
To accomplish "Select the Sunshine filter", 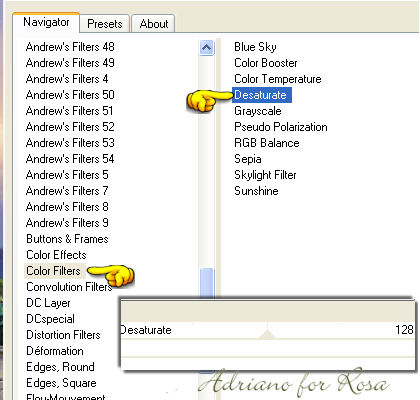I will [256, 191].
